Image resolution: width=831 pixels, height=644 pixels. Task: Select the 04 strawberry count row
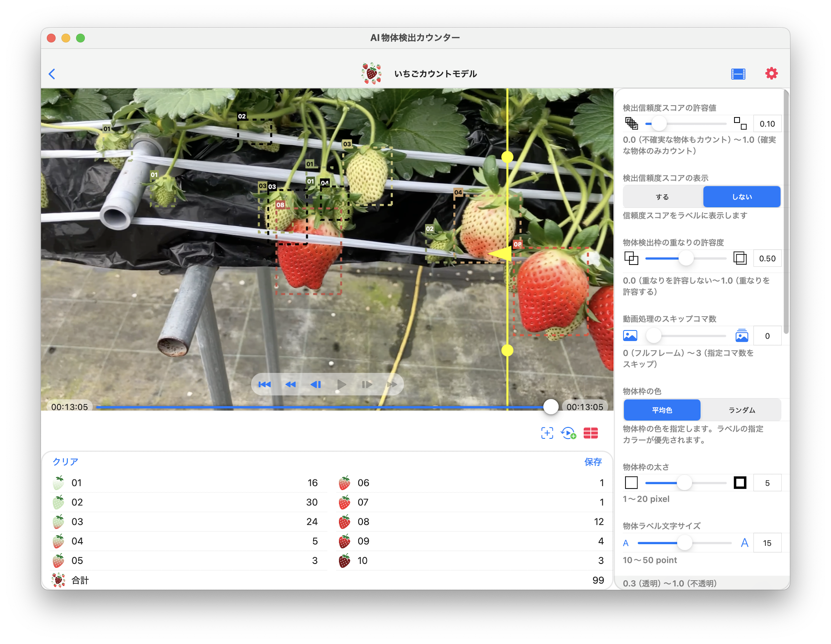click(189, 541)
